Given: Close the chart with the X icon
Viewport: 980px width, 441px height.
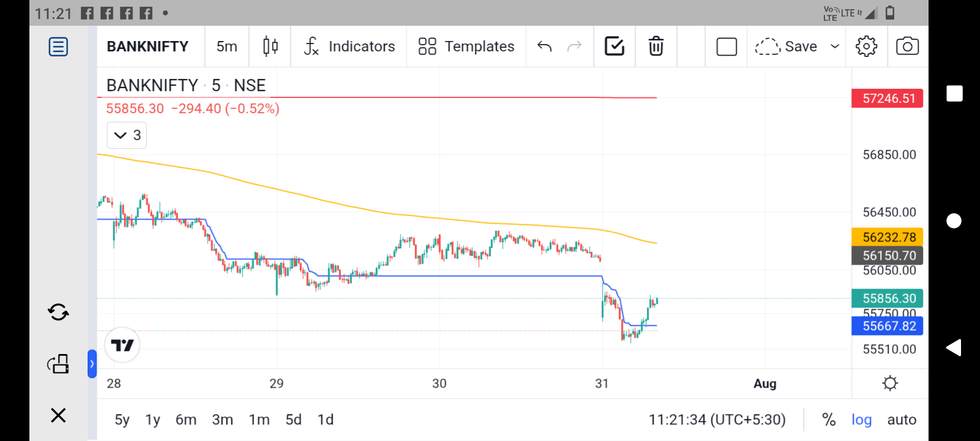Looking at the screenshot, I should pyautogui.click(x=58, y=415).
